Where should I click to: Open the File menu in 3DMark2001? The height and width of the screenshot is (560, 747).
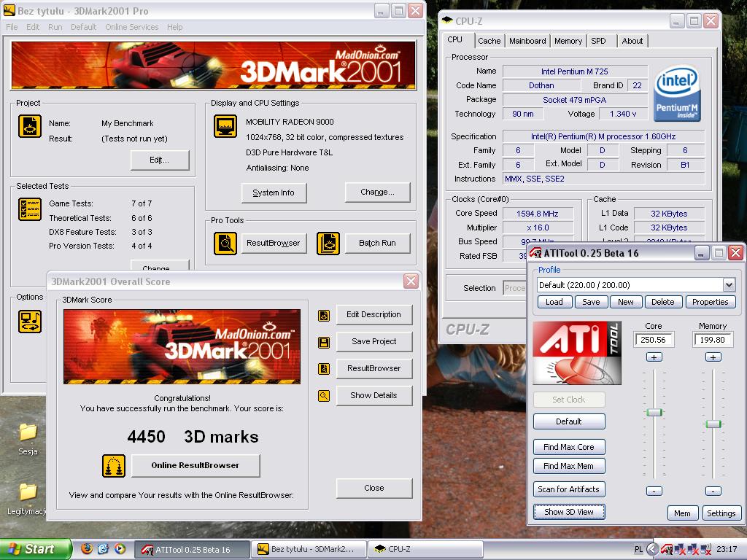pos(12,27)
